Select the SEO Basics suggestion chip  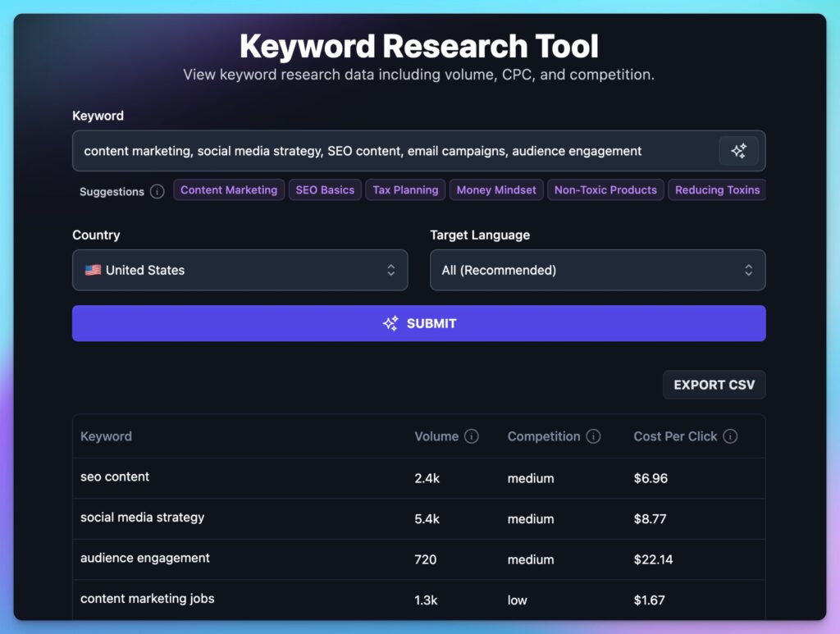click(x=325, y=189)
